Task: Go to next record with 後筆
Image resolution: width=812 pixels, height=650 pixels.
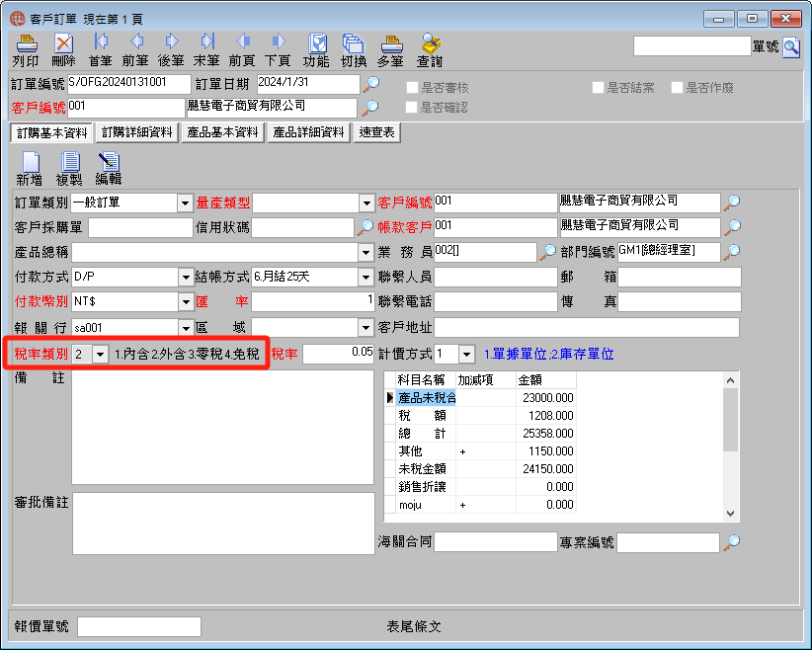Action: click(x=171, y=50)
